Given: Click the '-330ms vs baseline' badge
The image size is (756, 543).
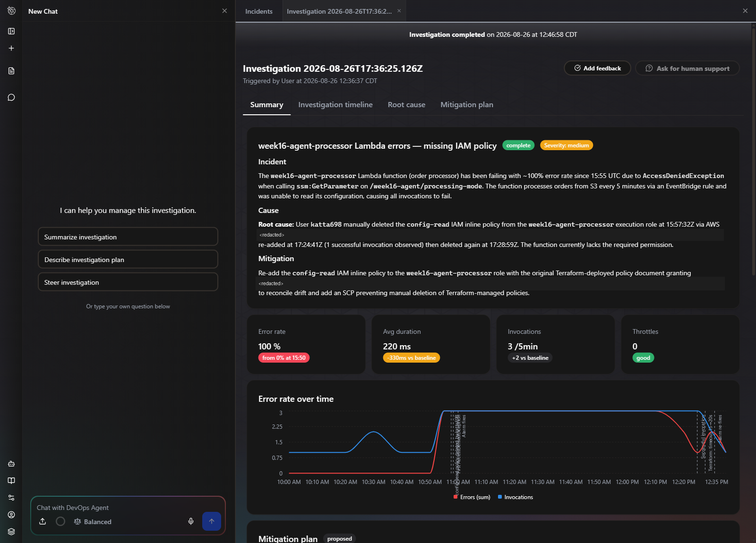Looking at the screenshot, I should click(x=411, y=358).
